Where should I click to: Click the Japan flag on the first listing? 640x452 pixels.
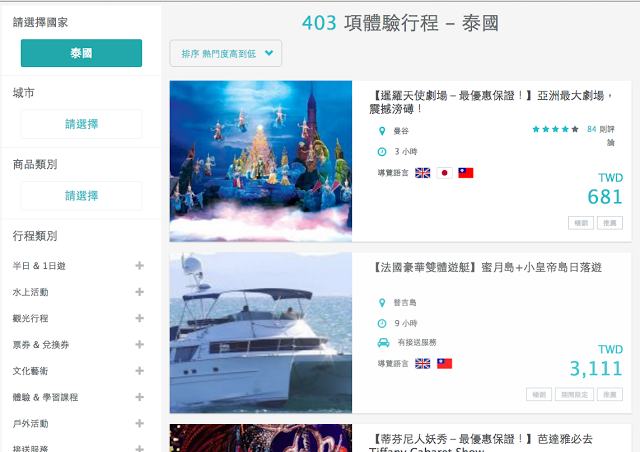(x=444, y=172)
